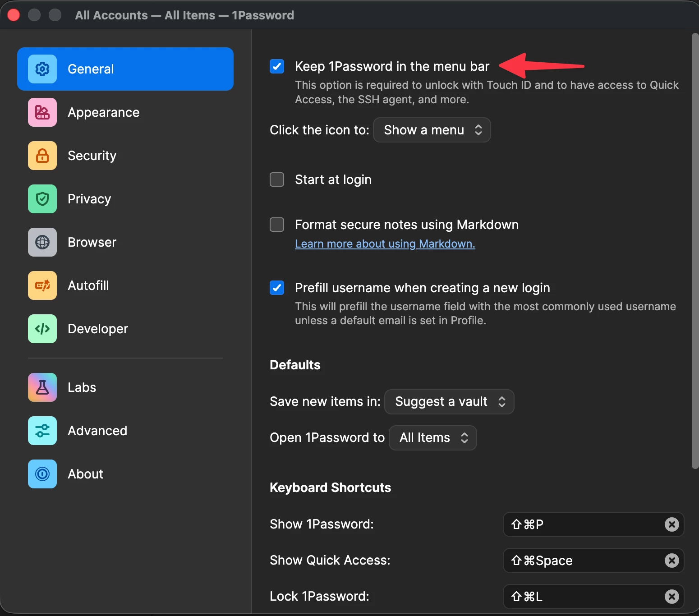Click the 'Show Quick Access:' shortcut label
The width and height of the screenshot is (699, 616).
(x=330, y=560)
